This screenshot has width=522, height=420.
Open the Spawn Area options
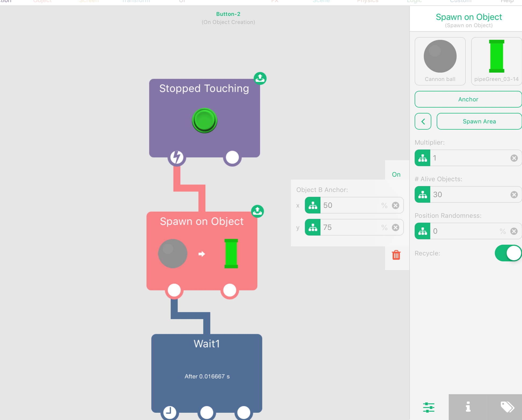479,122
